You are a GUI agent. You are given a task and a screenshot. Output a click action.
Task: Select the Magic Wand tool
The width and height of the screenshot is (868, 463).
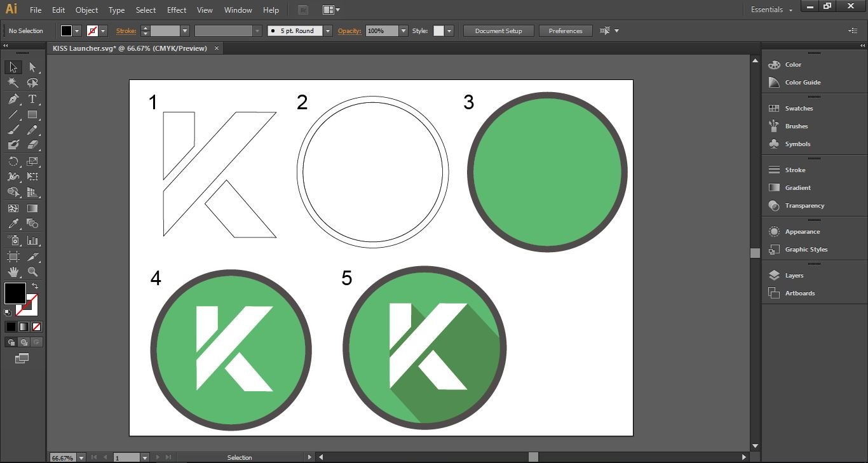point(13,83)
